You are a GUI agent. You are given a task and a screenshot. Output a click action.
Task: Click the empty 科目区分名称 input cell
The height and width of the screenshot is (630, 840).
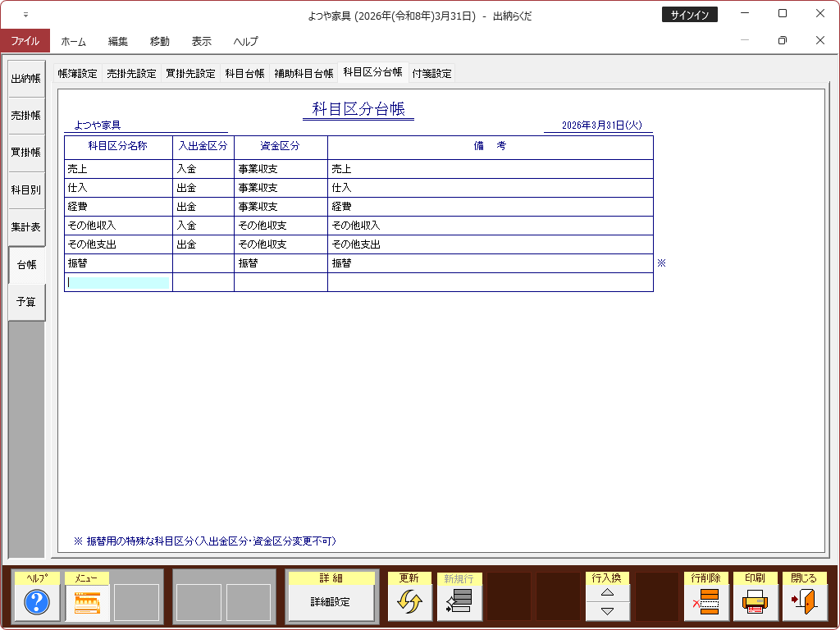(118, 282)
